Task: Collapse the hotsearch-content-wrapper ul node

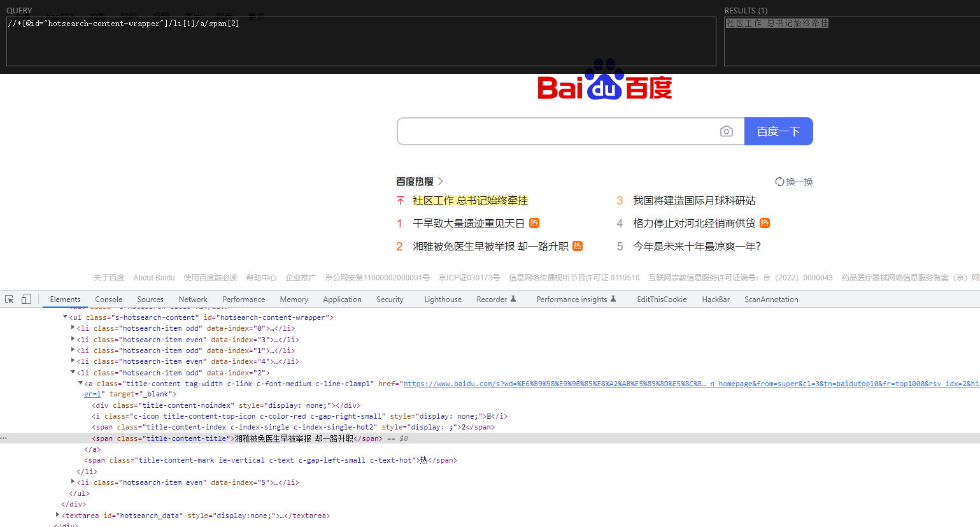Action: coord(65,317)
